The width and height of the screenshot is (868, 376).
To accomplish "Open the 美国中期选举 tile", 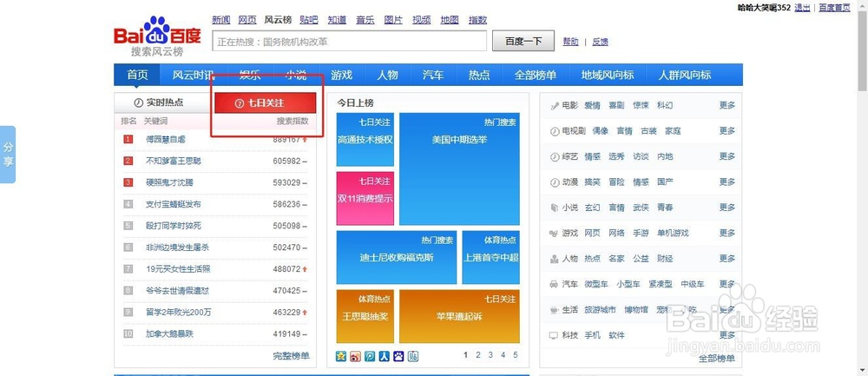I will [x=459, y=168].
